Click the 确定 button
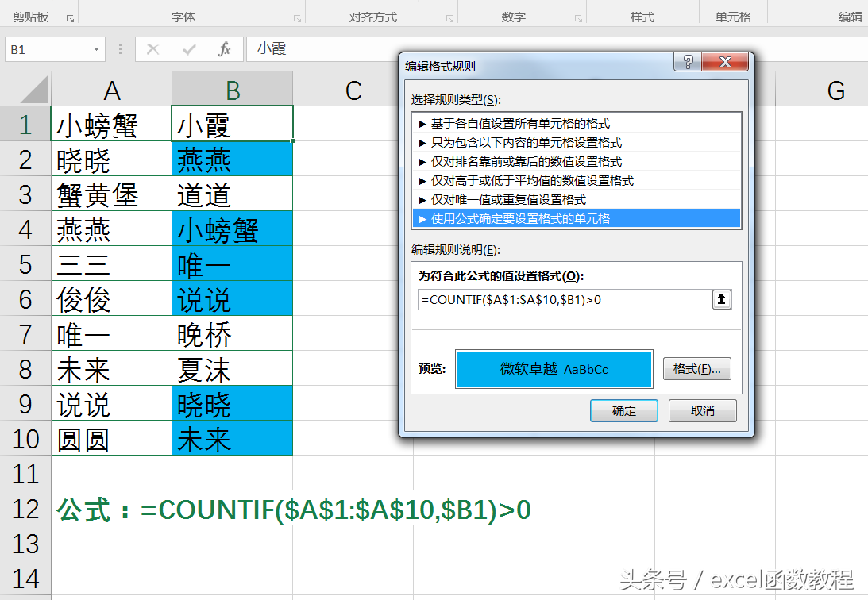868x600 pixels. point(624,411)
